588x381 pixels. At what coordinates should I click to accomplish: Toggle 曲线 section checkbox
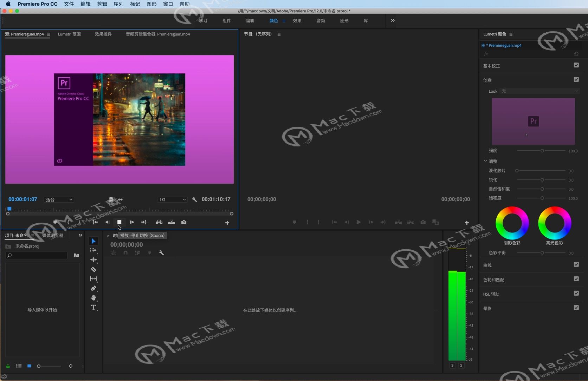[x=576, y=264]
